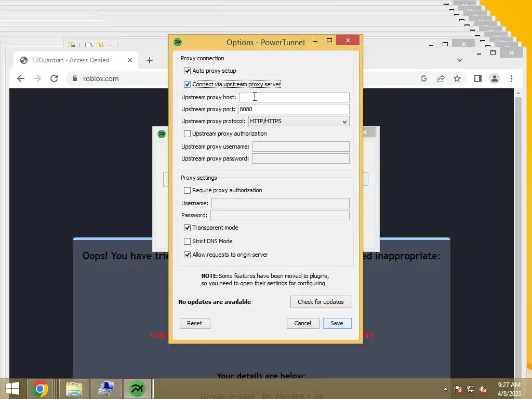The height and width of the screenshot is (399, 532).
Task: Click the taskbar clock 9:27 AM
Action: [509, 385]
